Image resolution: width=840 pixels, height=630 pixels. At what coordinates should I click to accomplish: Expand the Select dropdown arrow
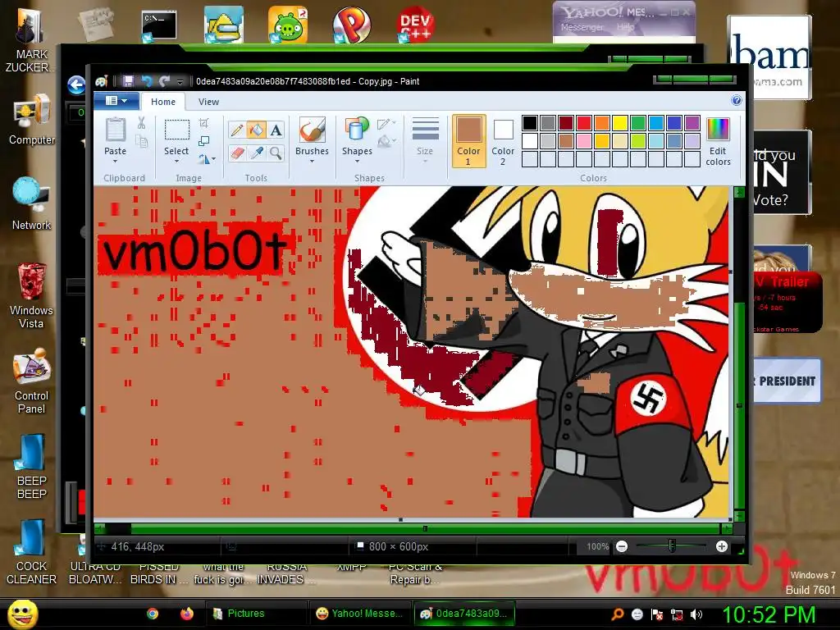[176, 161]
